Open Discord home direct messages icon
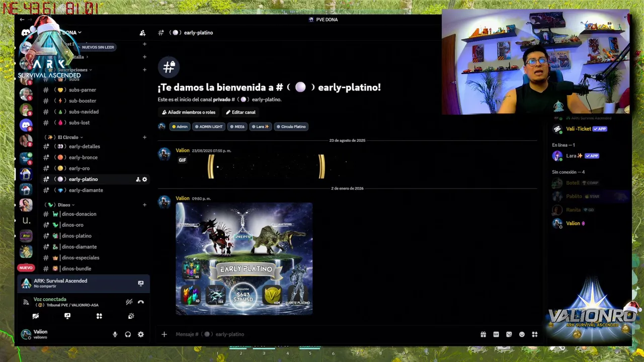Screen dimensions: 644x362 pos(26,33)
